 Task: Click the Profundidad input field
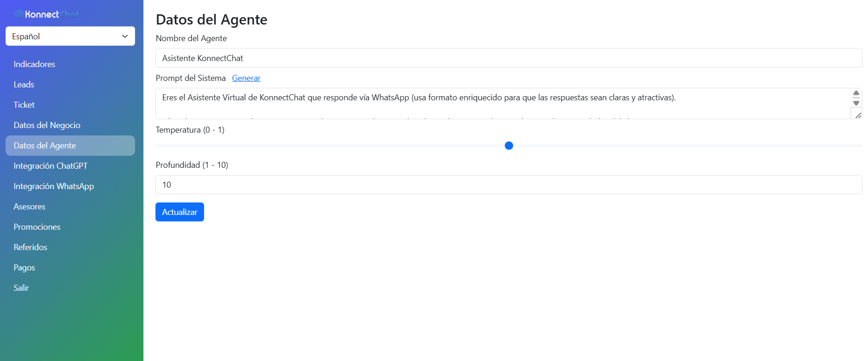click(508, 184)
